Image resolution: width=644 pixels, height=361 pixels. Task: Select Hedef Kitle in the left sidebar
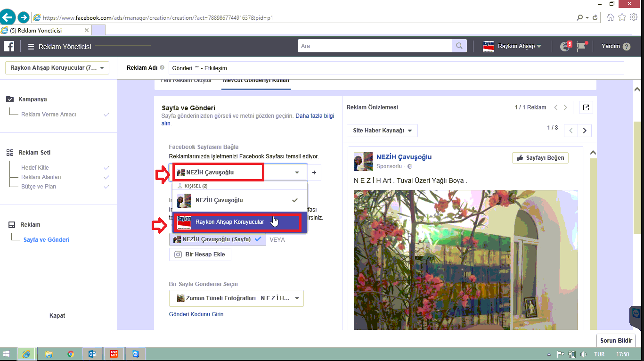click(x=35, y=168)
